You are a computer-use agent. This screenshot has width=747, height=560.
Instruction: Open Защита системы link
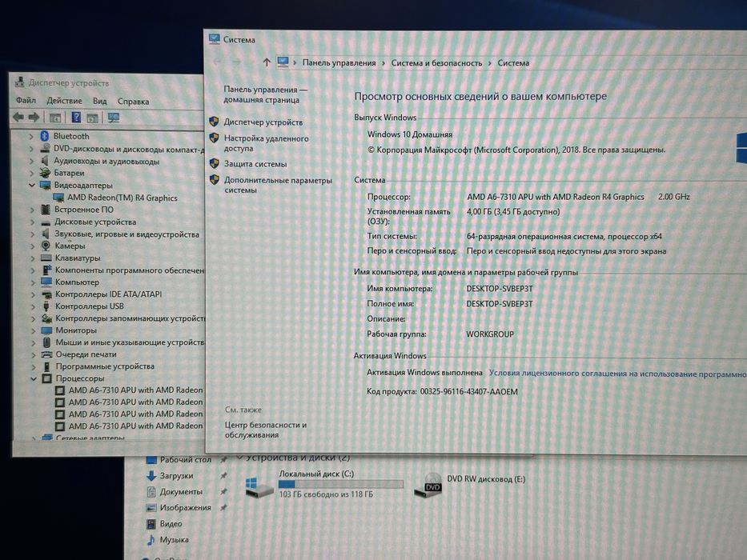coord(255,164)
